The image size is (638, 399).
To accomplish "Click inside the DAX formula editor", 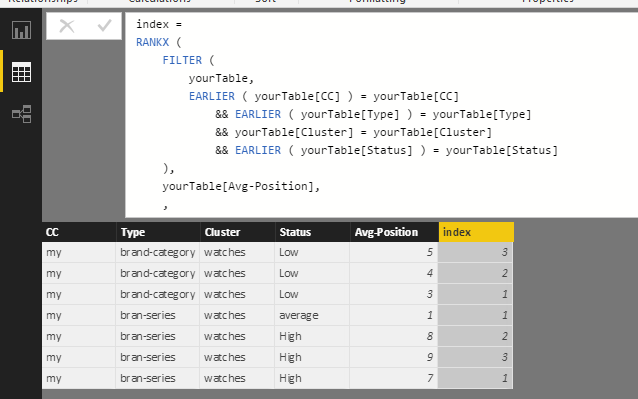I will 381,115.
